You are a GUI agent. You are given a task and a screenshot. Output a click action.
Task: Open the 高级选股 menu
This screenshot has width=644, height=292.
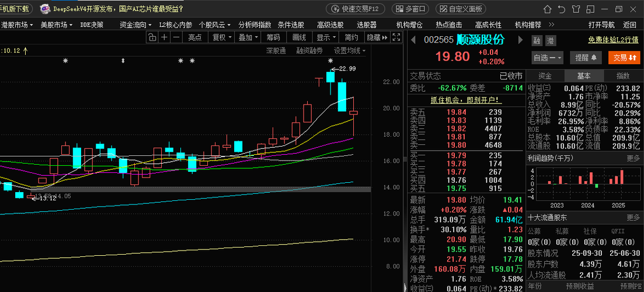coord(330,25)
